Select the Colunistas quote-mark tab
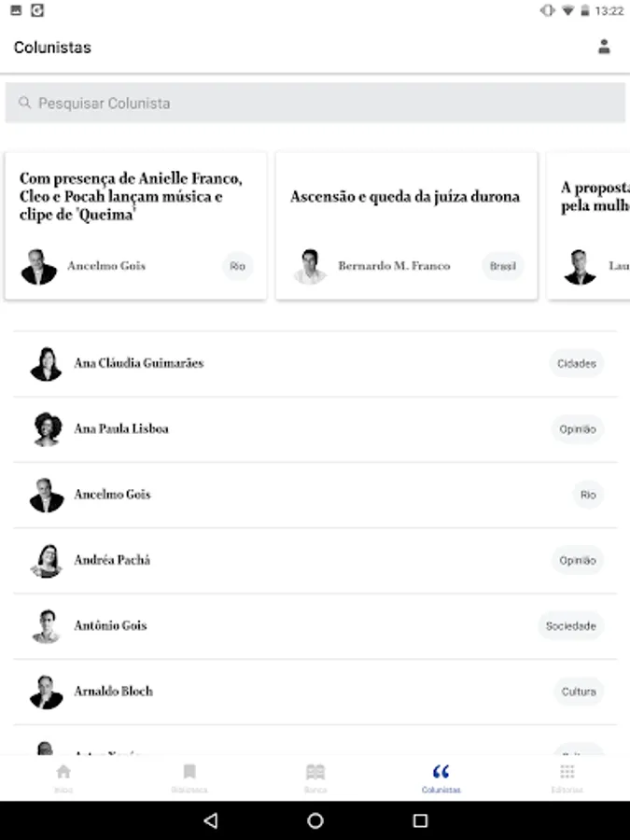630x840 pixels. tap(441, 777)
